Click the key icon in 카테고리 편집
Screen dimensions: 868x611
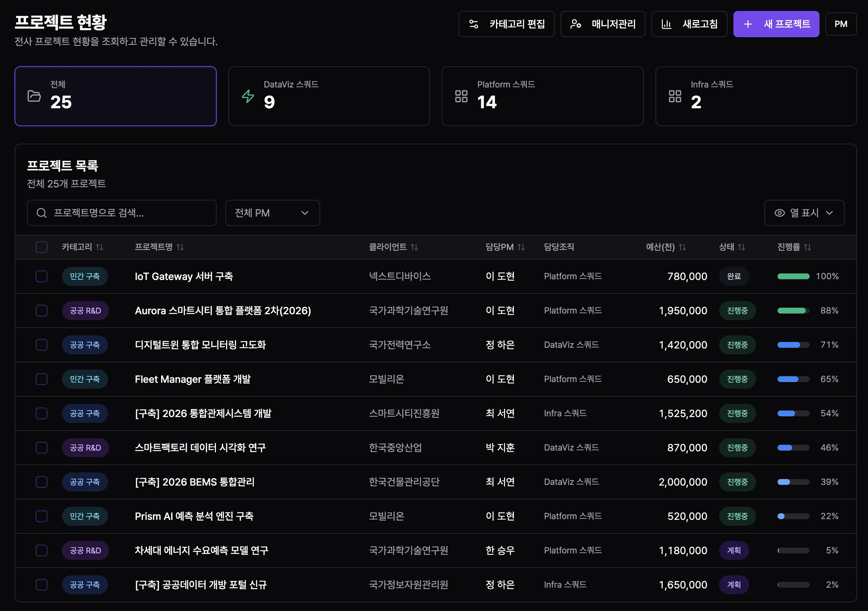tap(473, 24)
